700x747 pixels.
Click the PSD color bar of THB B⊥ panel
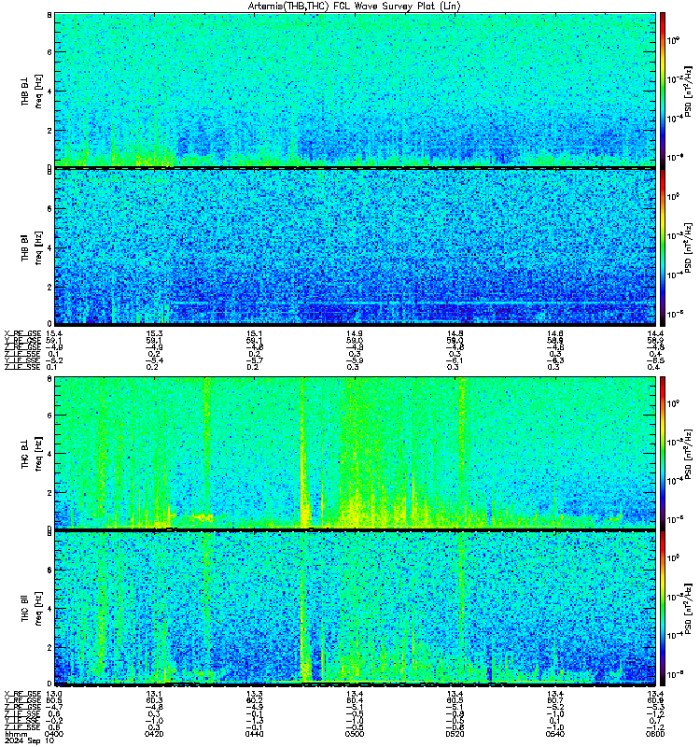click(x=663, y=90)
